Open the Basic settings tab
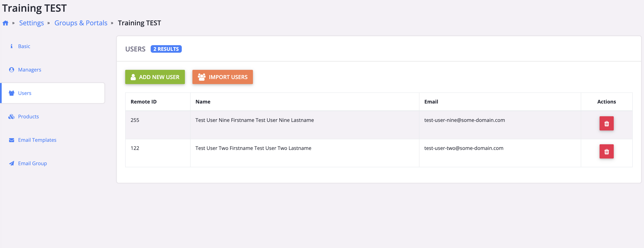The image size is (644, 248). coord(24,46)
